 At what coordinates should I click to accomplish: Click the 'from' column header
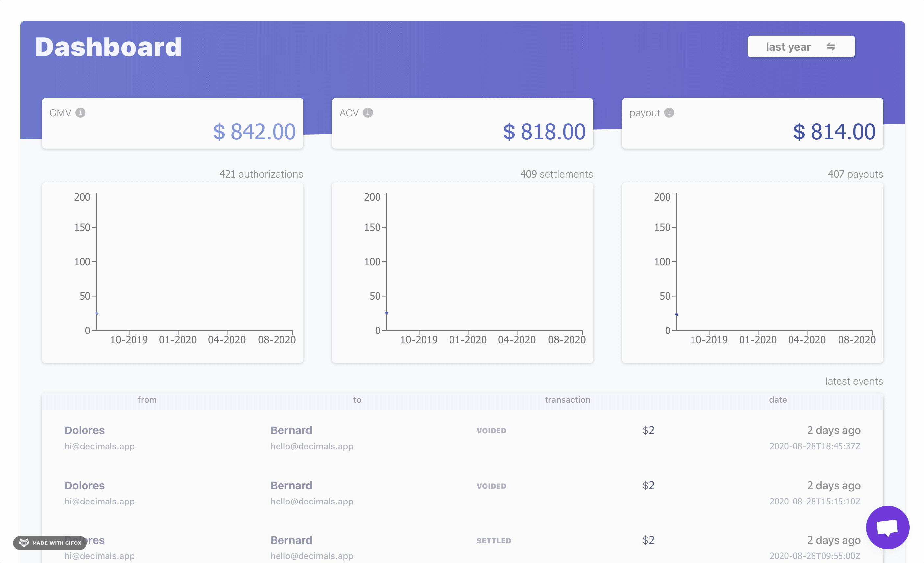click(x=147, y=400)
